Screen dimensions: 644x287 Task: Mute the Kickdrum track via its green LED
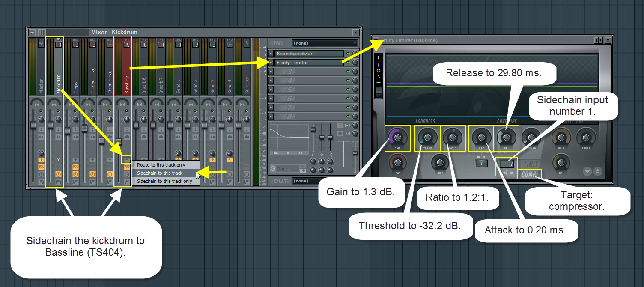[x=58, y=111]
